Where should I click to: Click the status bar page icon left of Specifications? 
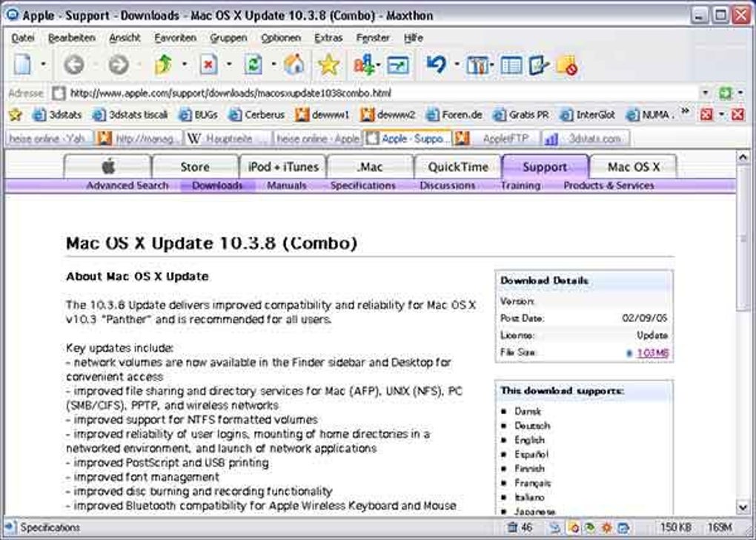(11, 527)
